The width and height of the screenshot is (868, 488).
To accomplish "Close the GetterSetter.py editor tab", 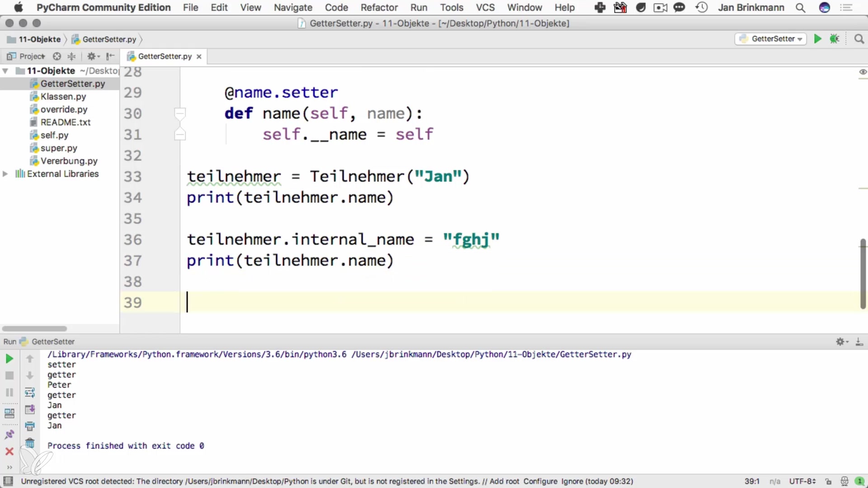I will coord(199,56).
